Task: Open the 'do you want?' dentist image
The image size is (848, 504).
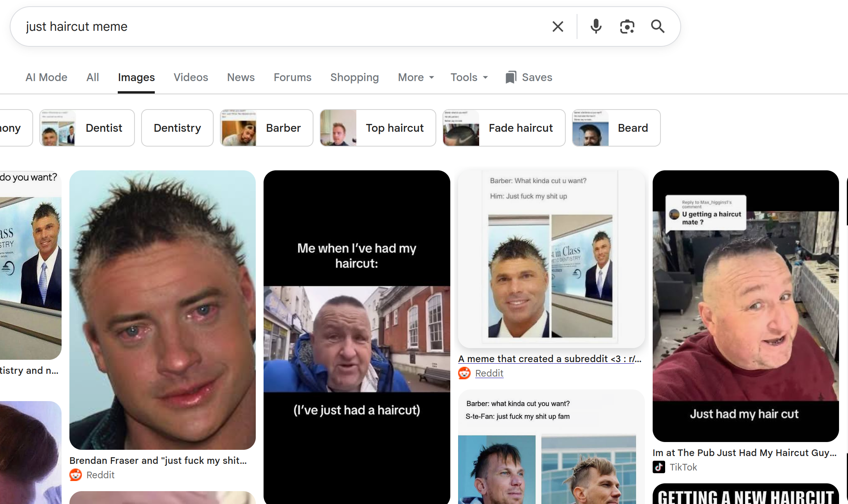Action: [31, 265]
